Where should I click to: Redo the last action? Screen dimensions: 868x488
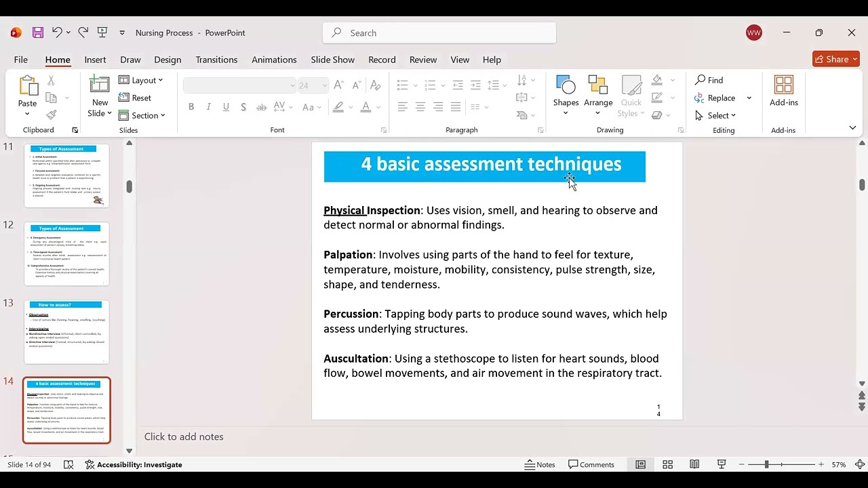point(83,33)
